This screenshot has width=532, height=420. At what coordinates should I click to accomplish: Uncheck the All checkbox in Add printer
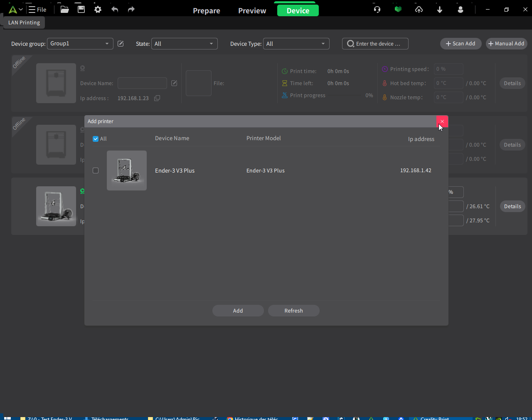click(x=96, y=139)
